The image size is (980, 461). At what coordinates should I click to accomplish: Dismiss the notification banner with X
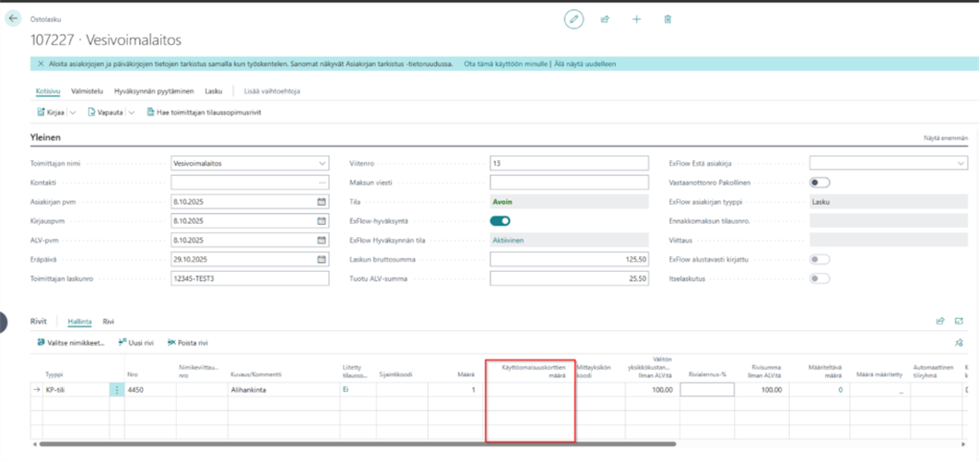[41, 64]
